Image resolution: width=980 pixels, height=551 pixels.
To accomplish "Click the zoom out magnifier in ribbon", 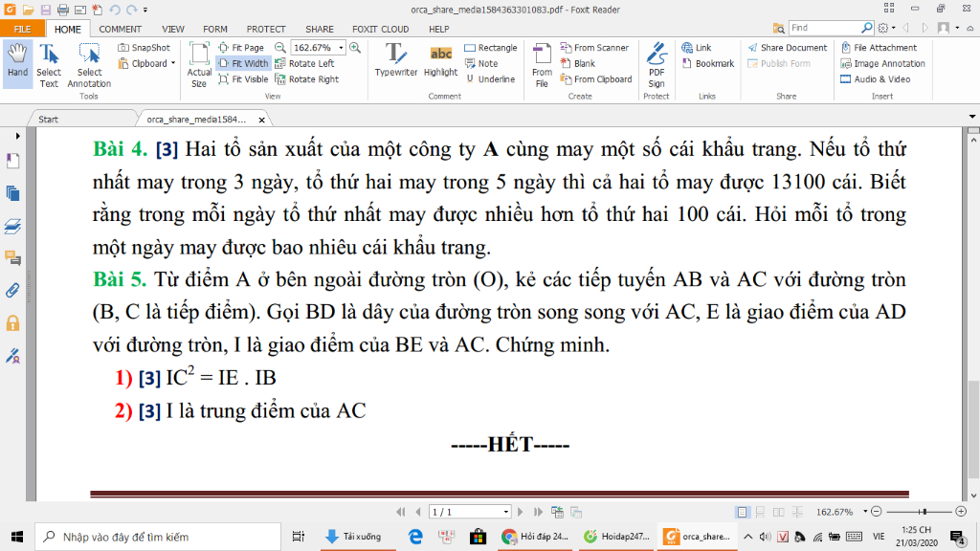I will tap(280, 48).
